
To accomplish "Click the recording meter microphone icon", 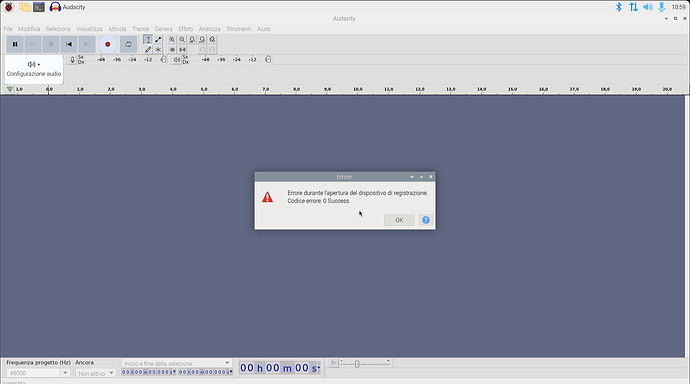I will pyautogui.click(x=73, y=59).
